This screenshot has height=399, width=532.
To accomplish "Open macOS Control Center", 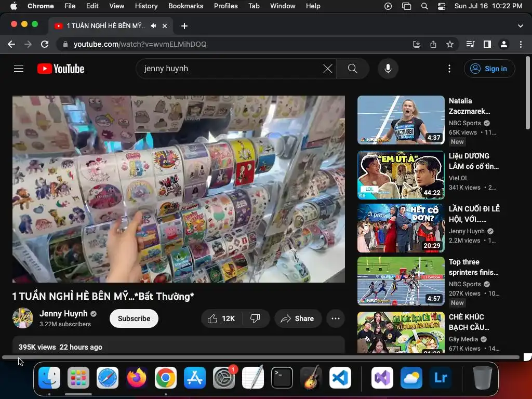I will [x=442, y=6].
